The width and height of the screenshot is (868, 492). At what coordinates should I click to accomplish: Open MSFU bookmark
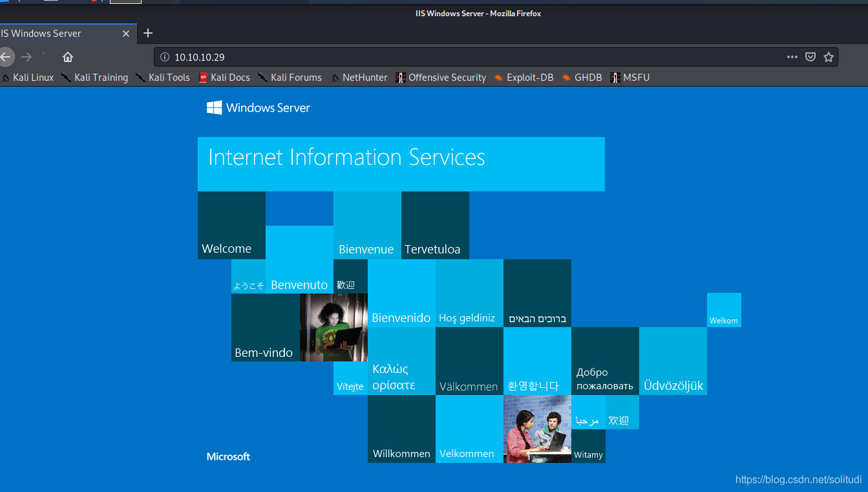[x=630, y=78]
